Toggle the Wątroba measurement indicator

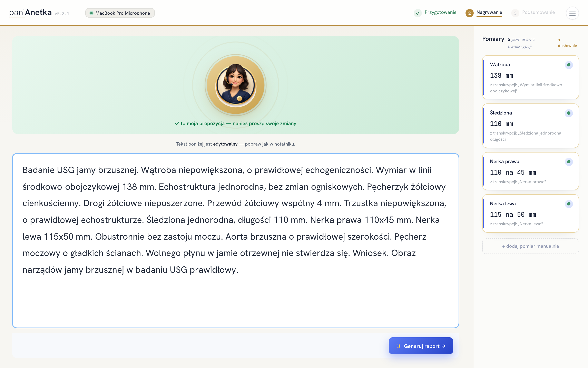click(569, 65)
